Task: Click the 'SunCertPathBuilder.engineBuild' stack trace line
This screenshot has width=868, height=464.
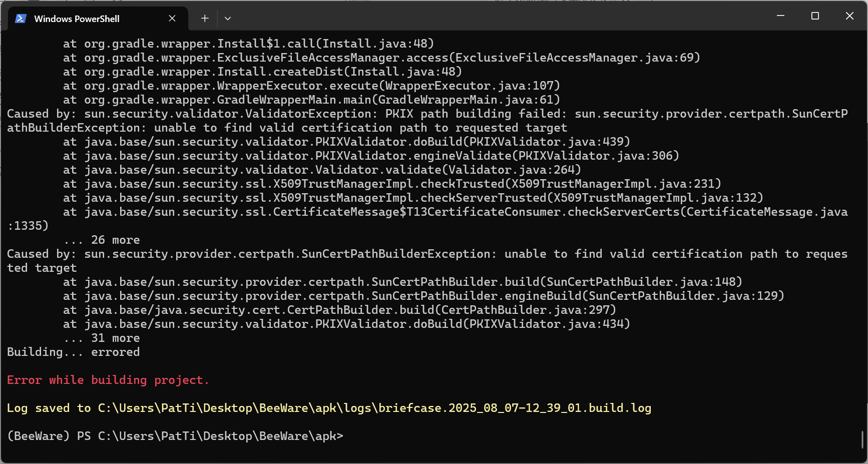Action: point(423,296)
